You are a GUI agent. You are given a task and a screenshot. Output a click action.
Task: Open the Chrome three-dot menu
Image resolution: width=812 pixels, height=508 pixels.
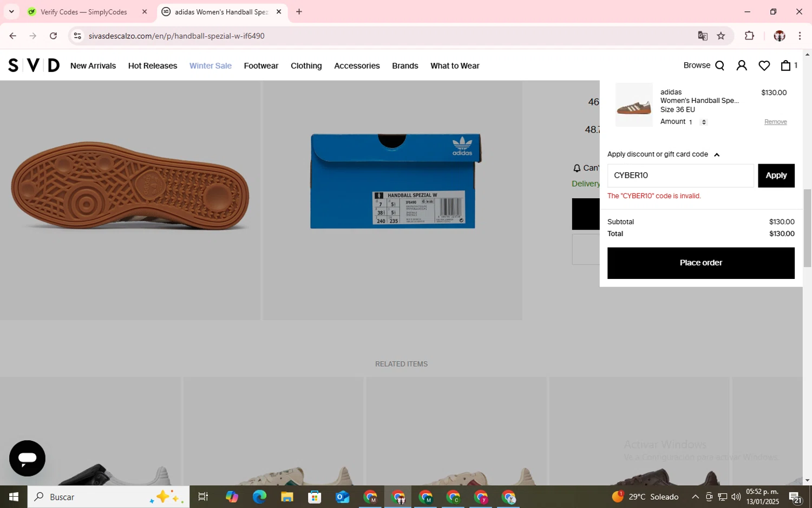point(800,36)
